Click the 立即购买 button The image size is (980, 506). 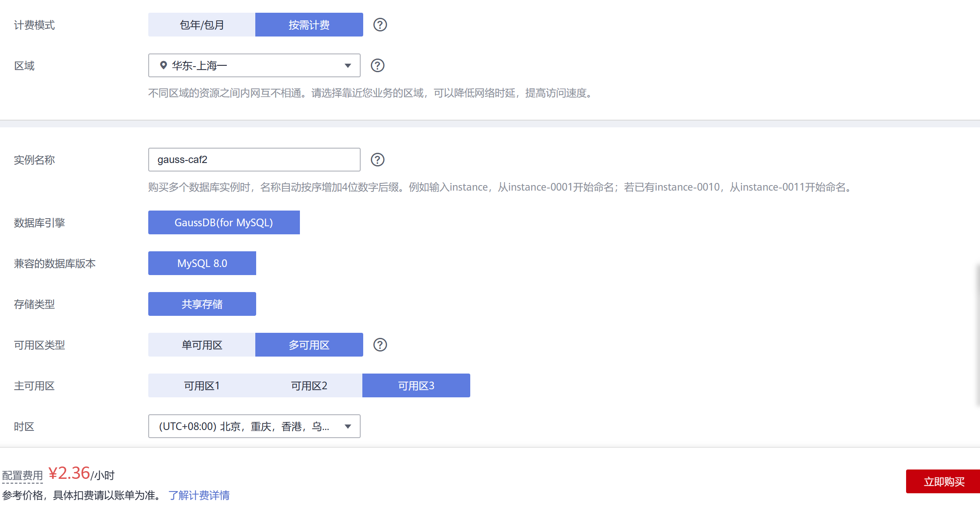coord(943,481)
